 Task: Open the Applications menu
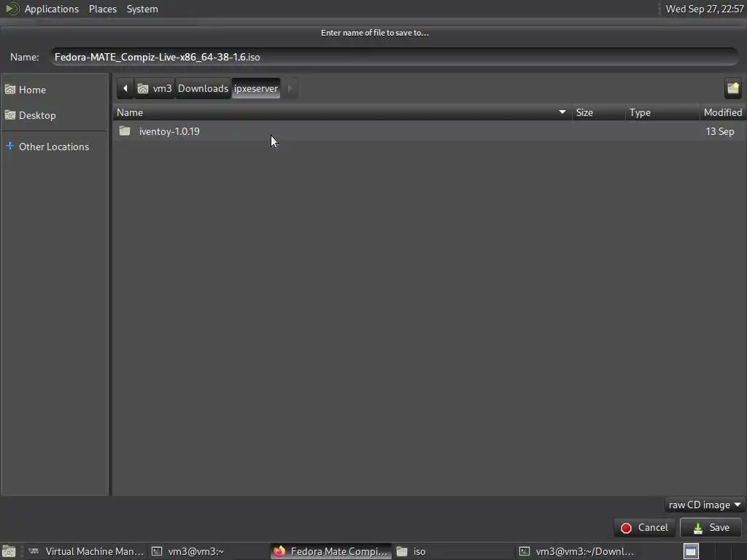tap(52, 9)
